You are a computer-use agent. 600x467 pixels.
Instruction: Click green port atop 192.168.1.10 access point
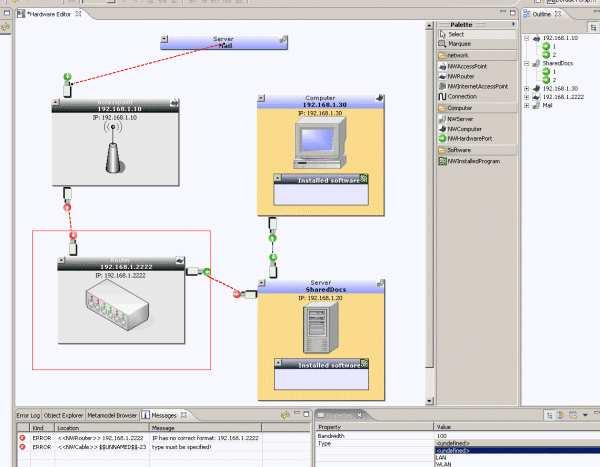[68, 77]
